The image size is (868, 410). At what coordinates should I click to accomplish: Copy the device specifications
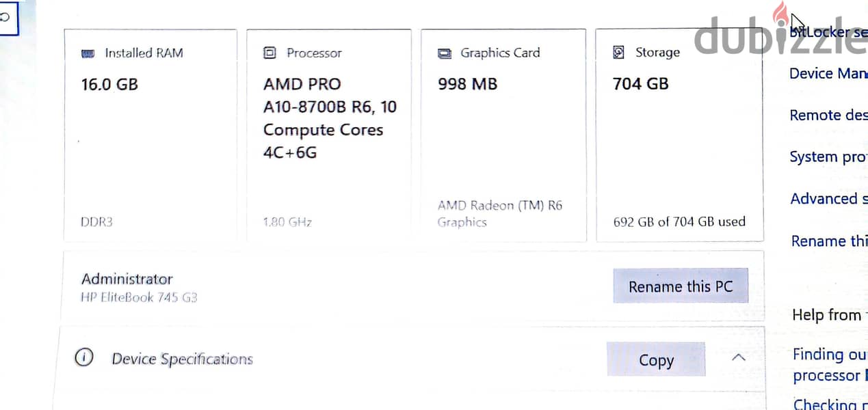tap(656, 359)
